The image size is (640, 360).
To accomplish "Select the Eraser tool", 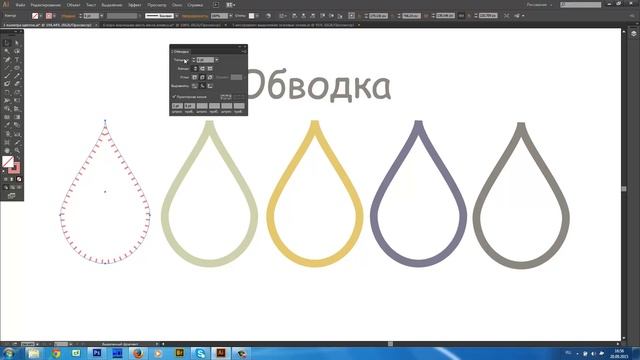I will point(17,84).
